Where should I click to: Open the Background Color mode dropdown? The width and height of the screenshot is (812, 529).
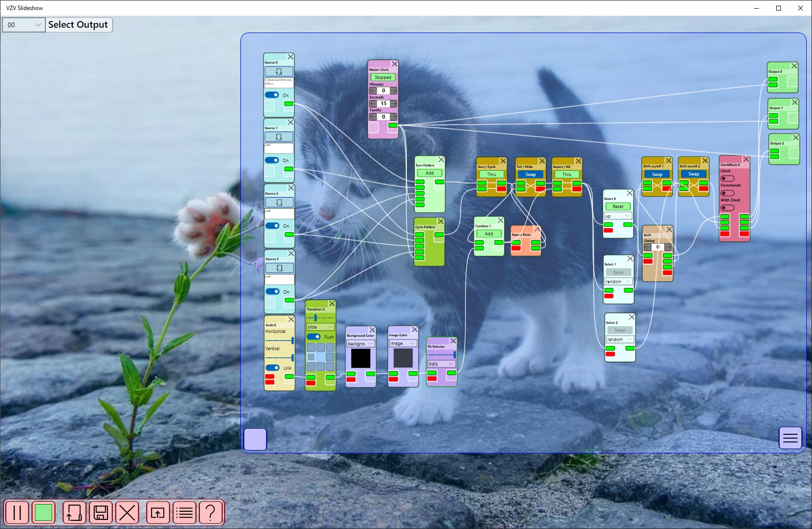pyautogui.click(x=361, y=343)
